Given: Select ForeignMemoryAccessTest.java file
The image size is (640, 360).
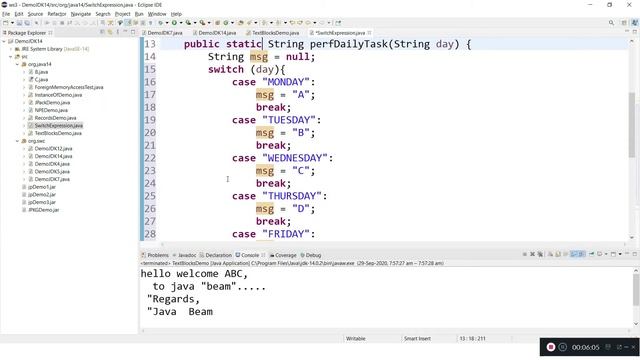Looking at the screenshot, I should (x=69, y=87).
